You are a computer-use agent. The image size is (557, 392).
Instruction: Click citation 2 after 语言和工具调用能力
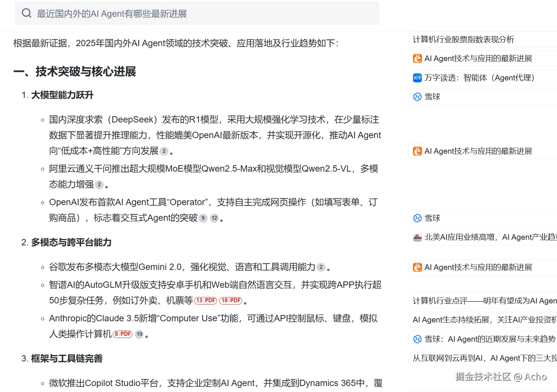[321, 267]
